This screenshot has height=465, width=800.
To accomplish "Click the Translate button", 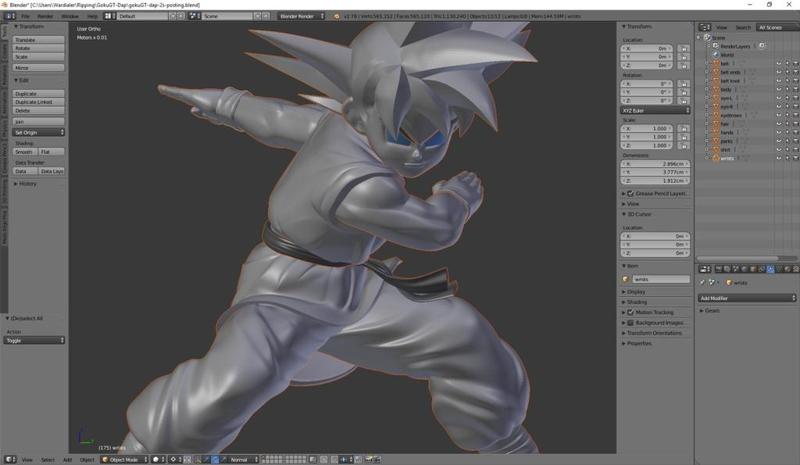I will coord(39,39).
